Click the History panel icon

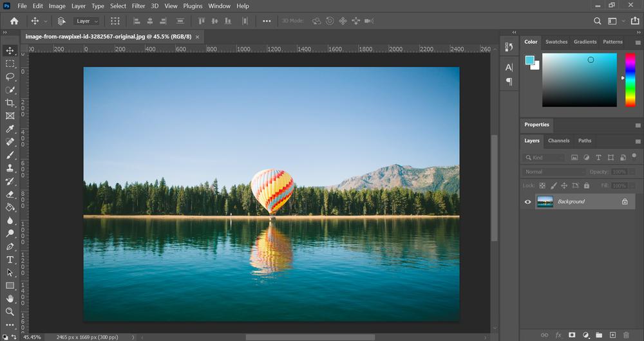click(x=509, y=47)
